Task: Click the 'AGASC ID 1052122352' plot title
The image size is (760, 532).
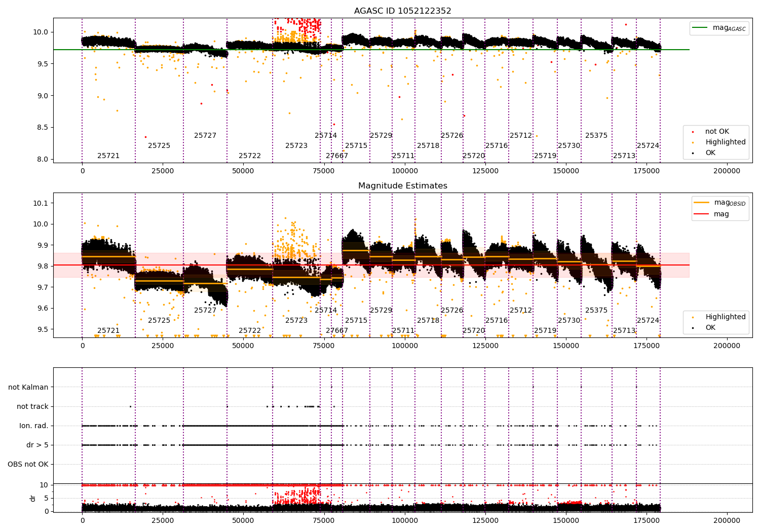Action: coord(402,11)
